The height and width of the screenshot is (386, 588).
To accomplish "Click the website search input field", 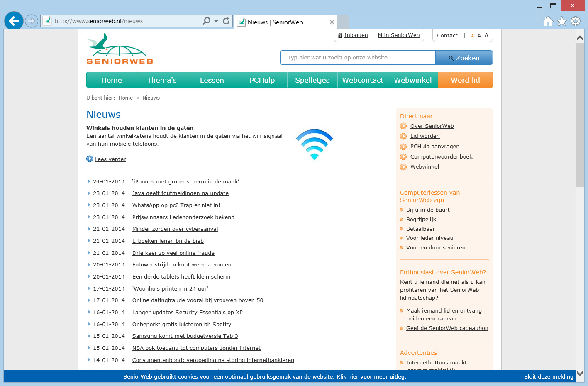I will (x=358, y=58).
